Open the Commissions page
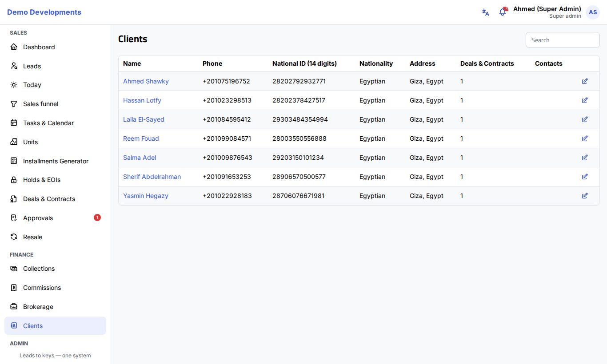The image size is (607, 364). 55,288
